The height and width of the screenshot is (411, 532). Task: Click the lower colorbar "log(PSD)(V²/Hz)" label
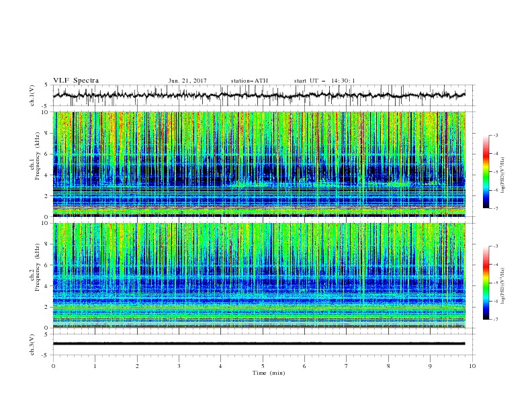502,285
